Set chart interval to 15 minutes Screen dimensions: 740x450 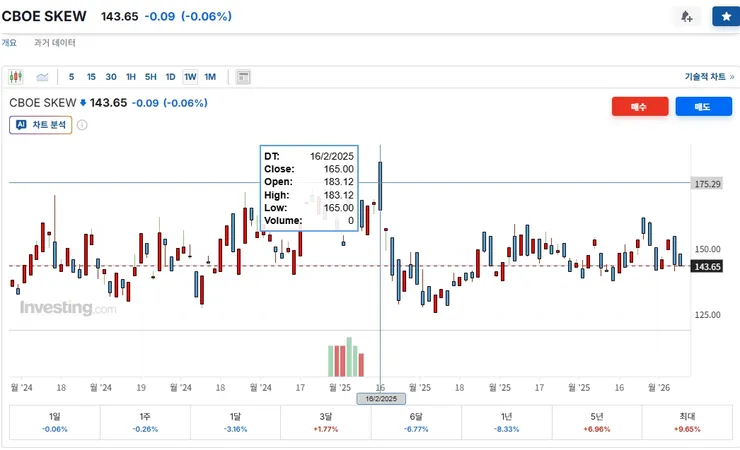91,77
